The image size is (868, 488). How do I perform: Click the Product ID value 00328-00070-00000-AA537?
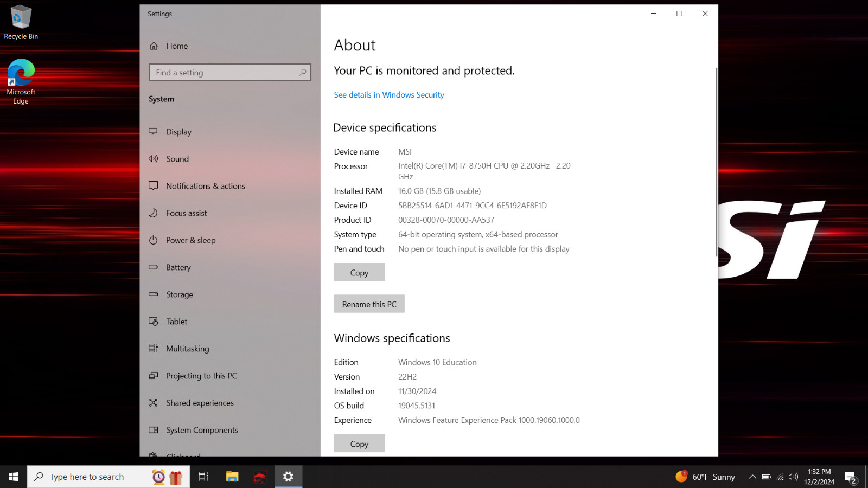(446, 220)
